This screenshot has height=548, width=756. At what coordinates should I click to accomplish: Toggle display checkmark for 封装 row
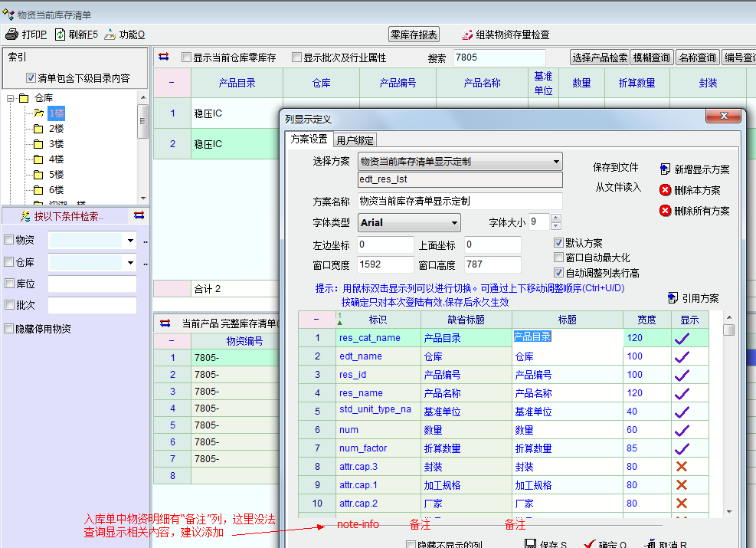click(x=681, y=467)
